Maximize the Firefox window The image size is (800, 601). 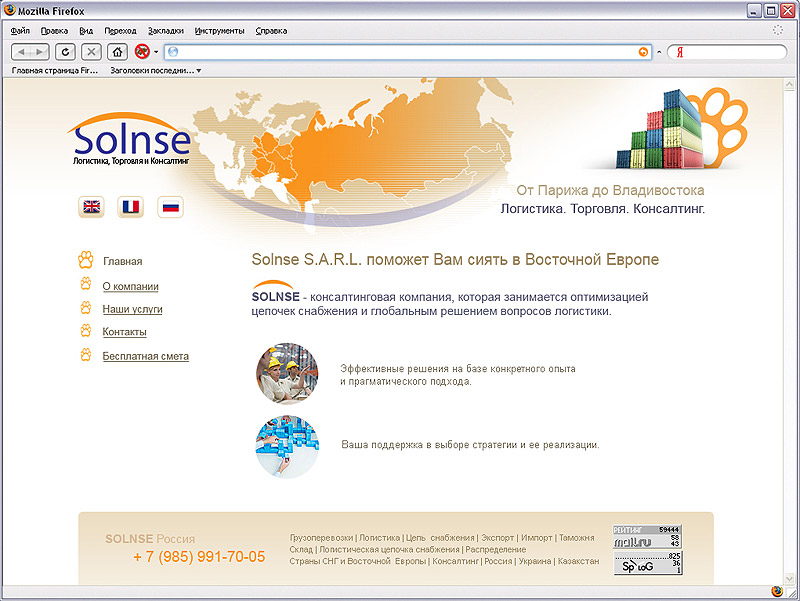771,10
